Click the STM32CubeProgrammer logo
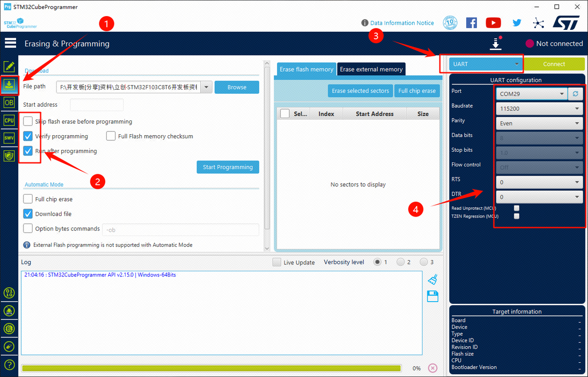 (x=20, y=23)
